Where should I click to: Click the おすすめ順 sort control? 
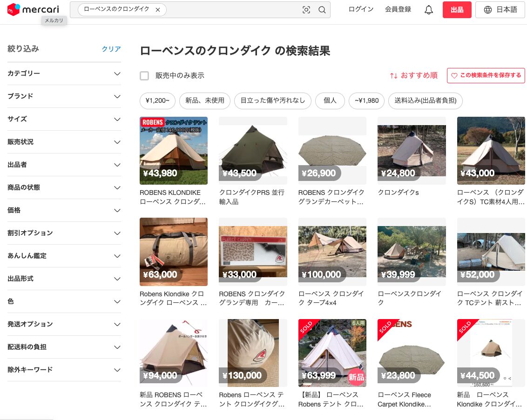click(x=413, y=75)
